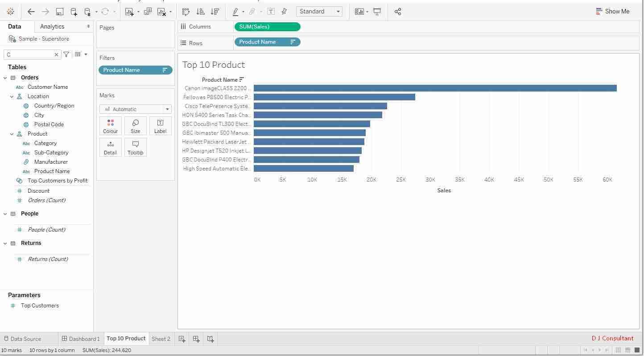Collapse the Product hierarchy

(x=12, y=134)
